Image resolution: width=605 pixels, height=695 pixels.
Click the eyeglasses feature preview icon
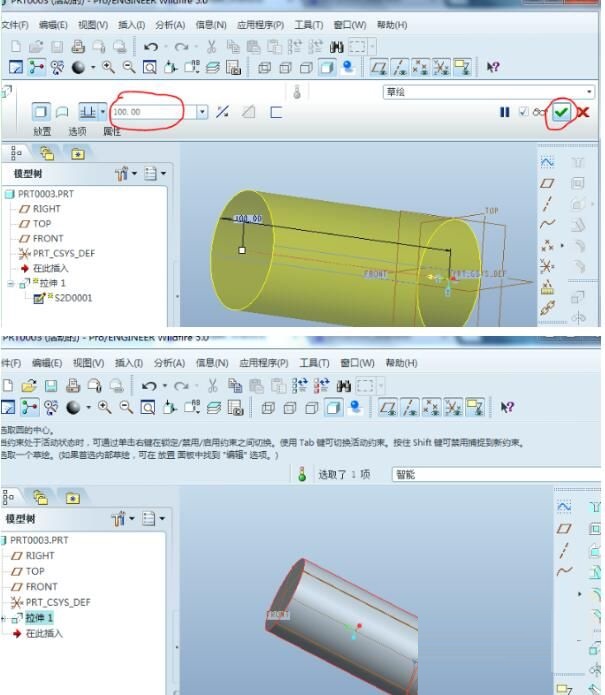[540, 112]
